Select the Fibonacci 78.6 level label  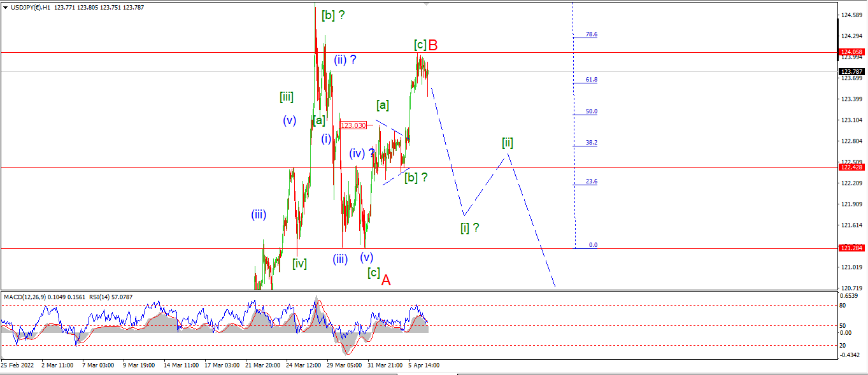coord(592,34)
